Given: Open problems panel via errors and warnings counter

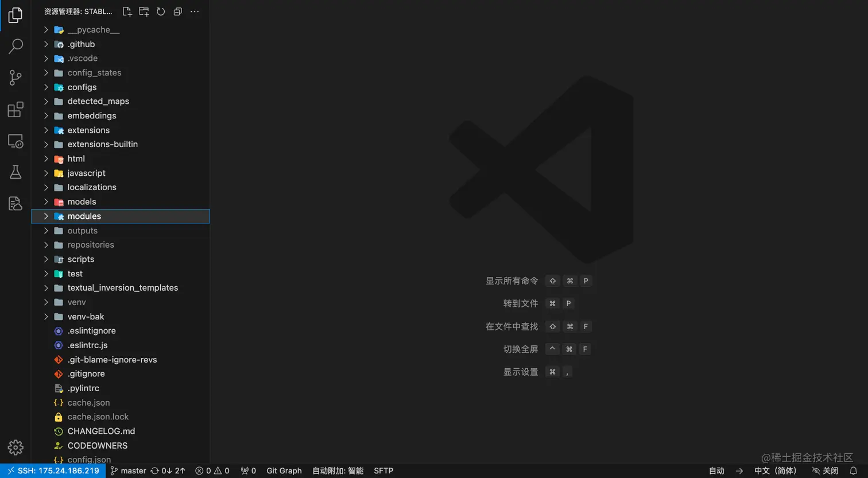Looking at the screenshot, I should (212, 471).
